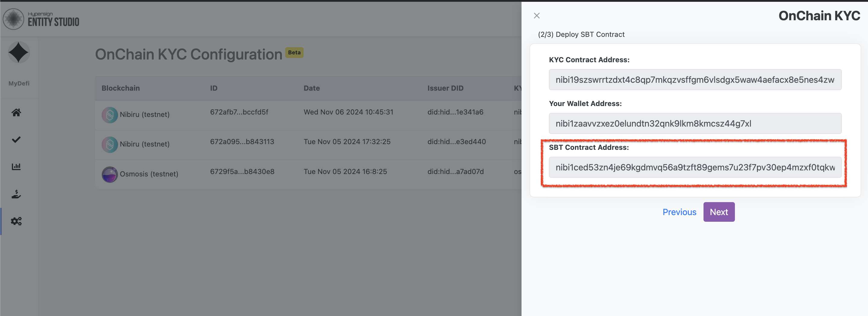Click the Blockchain column header

(121, 88)
